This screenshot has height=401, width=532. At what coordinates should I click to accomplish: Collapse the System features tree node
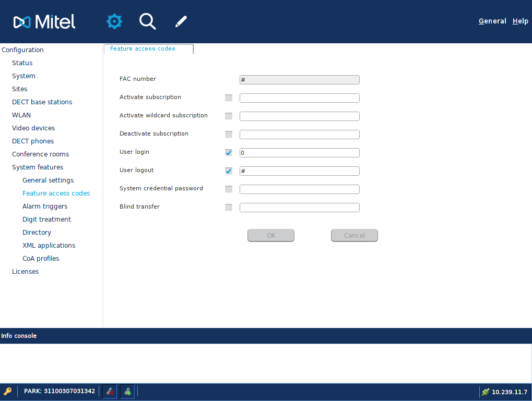point(38,167)
